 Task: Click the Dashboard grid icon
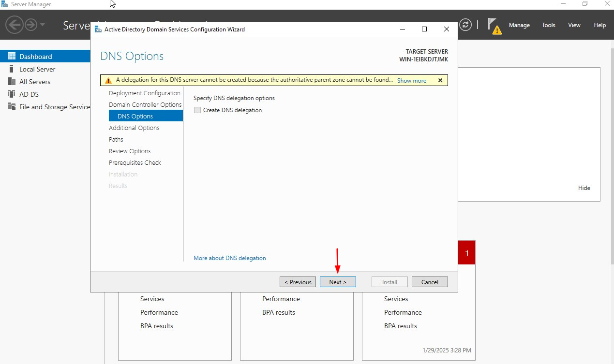click(12, 57)
